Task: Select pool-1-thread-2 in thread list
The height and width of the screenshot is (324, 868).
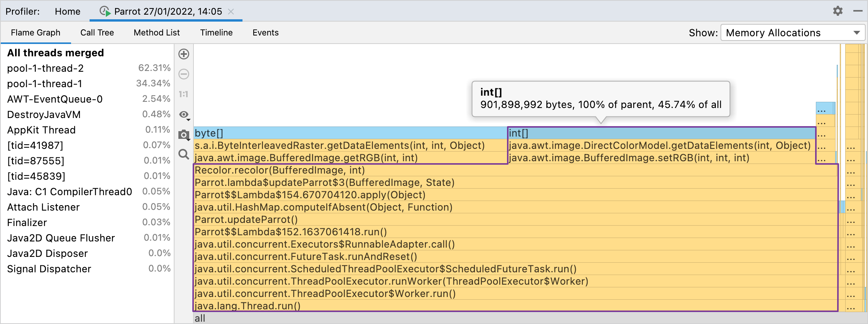Action: 46,68
